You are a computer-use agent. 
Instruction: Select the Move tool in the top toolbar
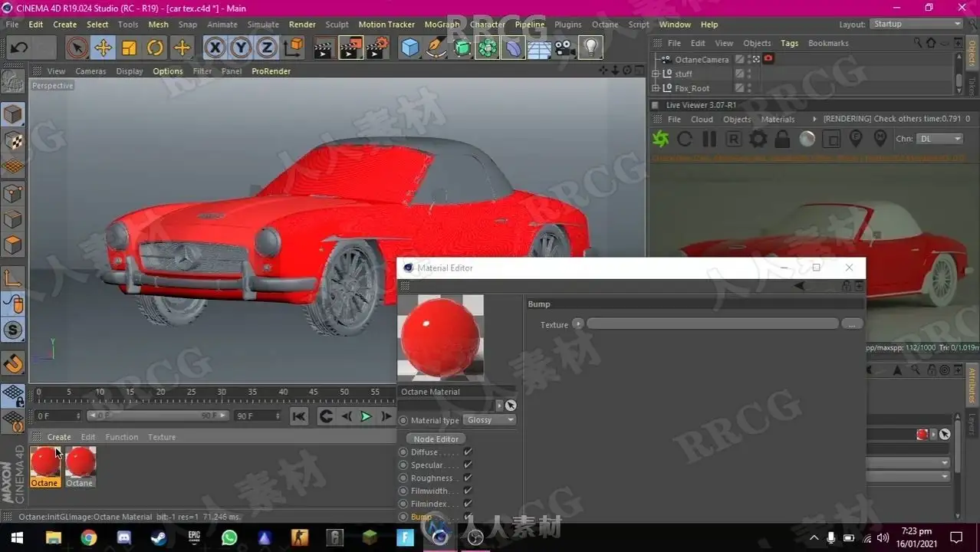[x=103, y=48]
